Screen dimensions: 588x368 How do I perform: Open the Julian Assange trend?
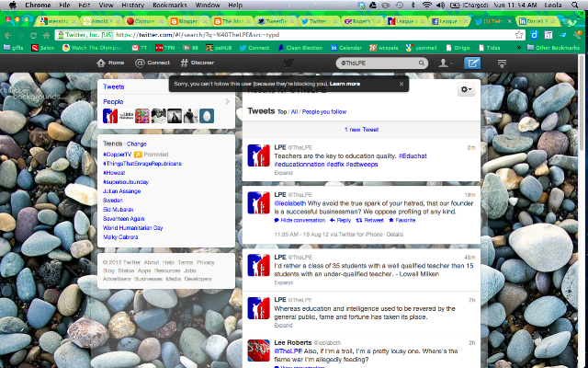122,191
